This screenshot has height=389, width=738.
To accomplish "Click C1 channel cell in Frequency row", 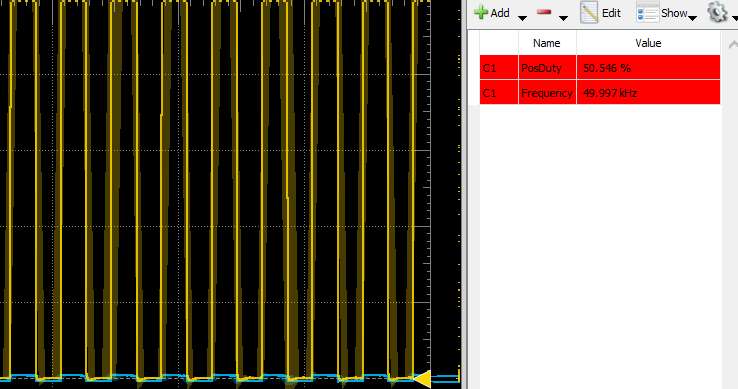I will coord(499,93).
